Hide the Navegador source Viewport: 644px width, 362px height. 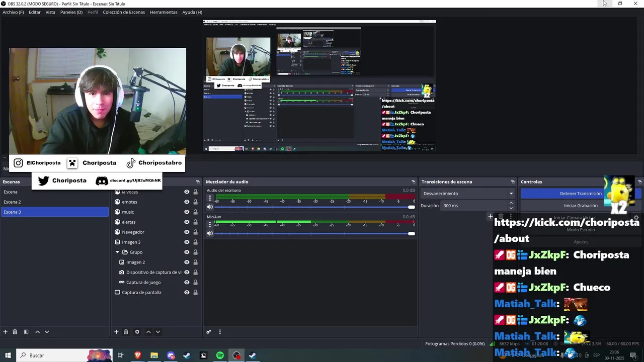(187, 232)
